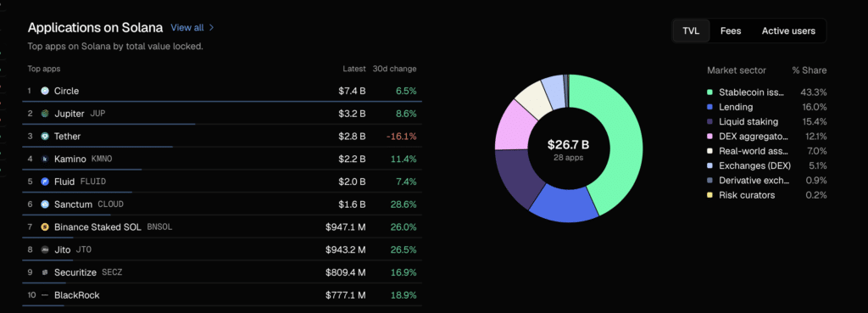
Task: Open the View all link
Action: tap(187, 27)
